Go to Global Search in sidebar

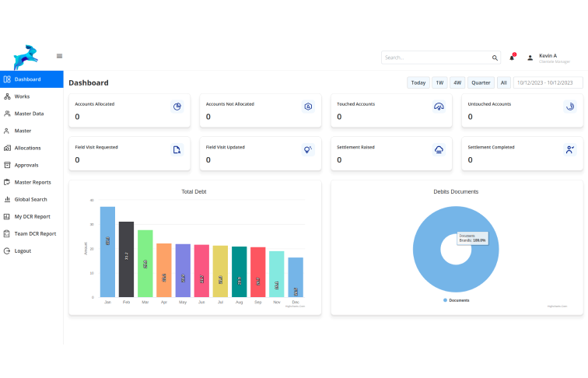click(x=30, y=199)
